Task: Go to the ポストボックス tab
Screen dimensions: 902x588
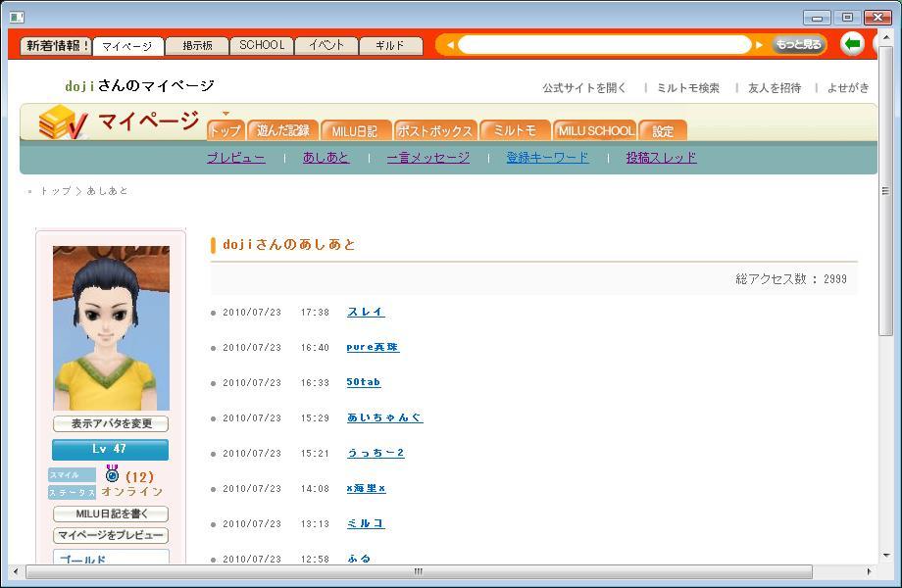Action: click(x=435, y=131)
